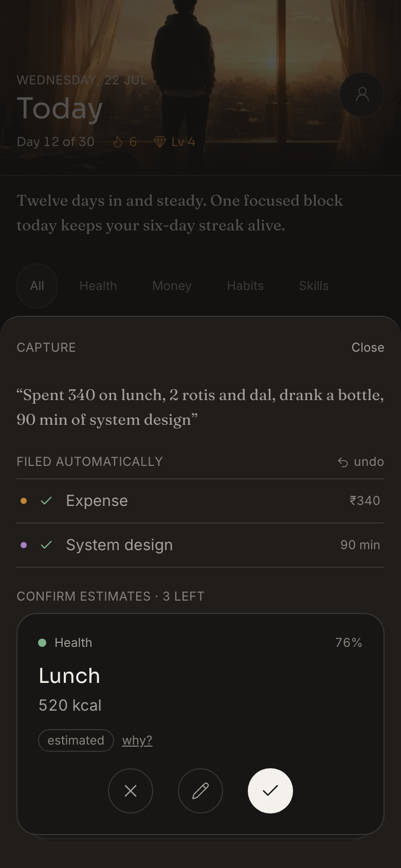
Task: Toggle the Expense entry checkmark
Action: (46, 501)
